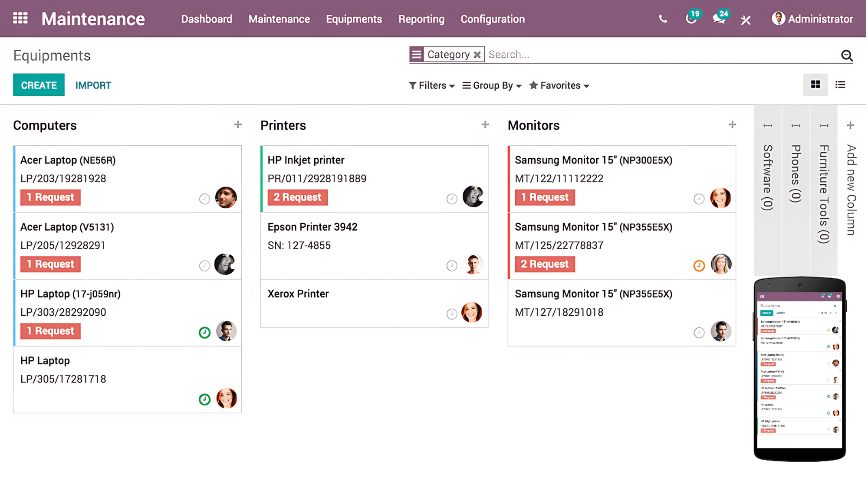Open the Group By dropdown
This screenshot has width=868, height=477.
492,85
